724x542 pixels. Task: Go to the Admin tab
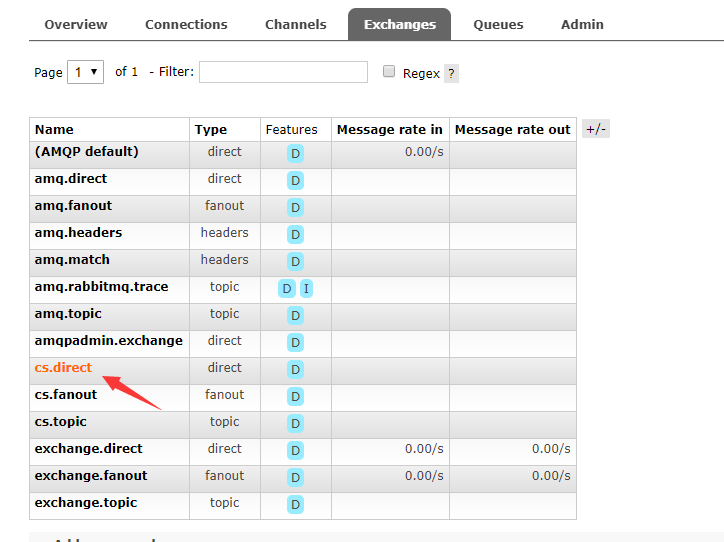[582, 24]
